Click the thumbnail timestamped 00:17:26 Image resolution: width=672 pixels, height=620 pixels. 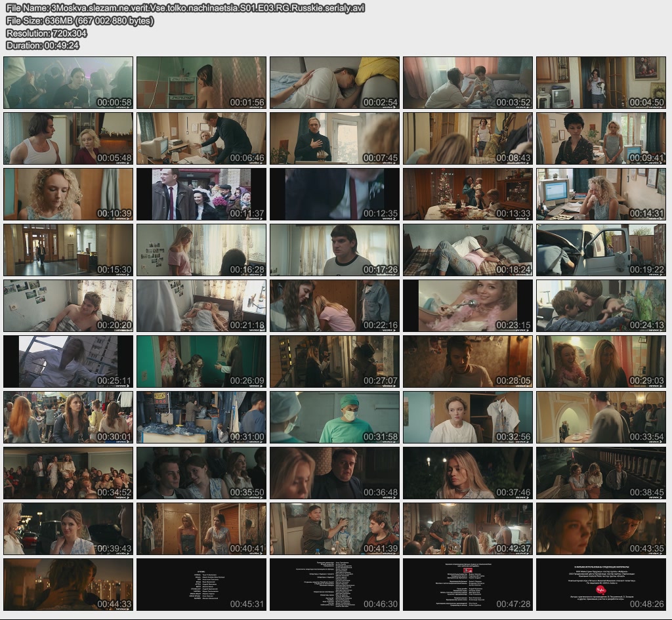pos(334,250)
